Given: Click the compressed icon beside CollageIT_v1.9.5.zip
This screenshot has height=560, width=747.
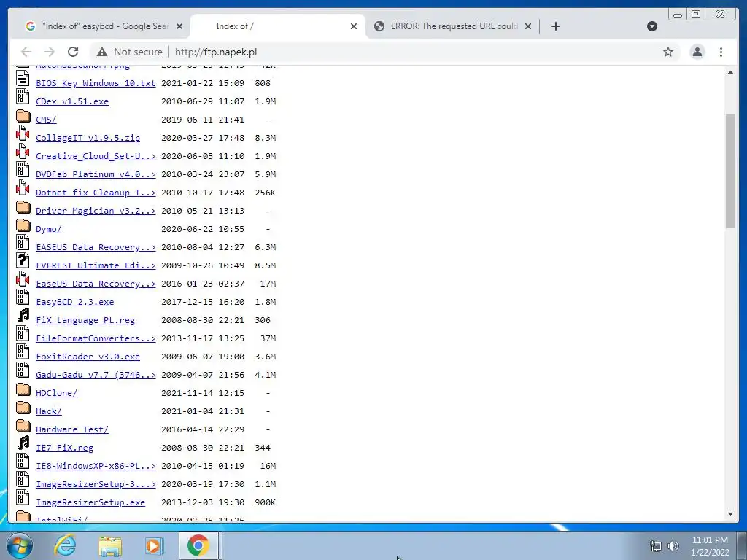Looking at the screenshot, I should pyautogui.click(x=23, y=133).
